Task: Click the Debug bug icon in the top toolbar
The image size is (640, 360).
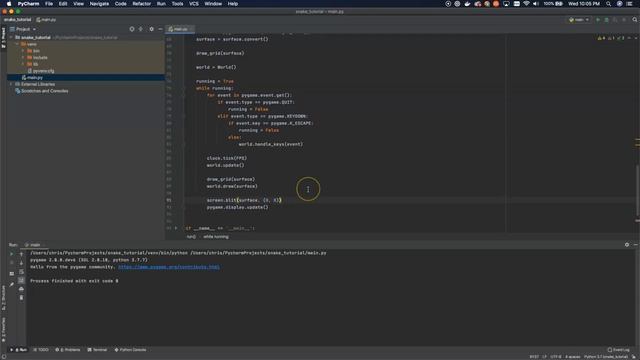Action: pos(607,20)
